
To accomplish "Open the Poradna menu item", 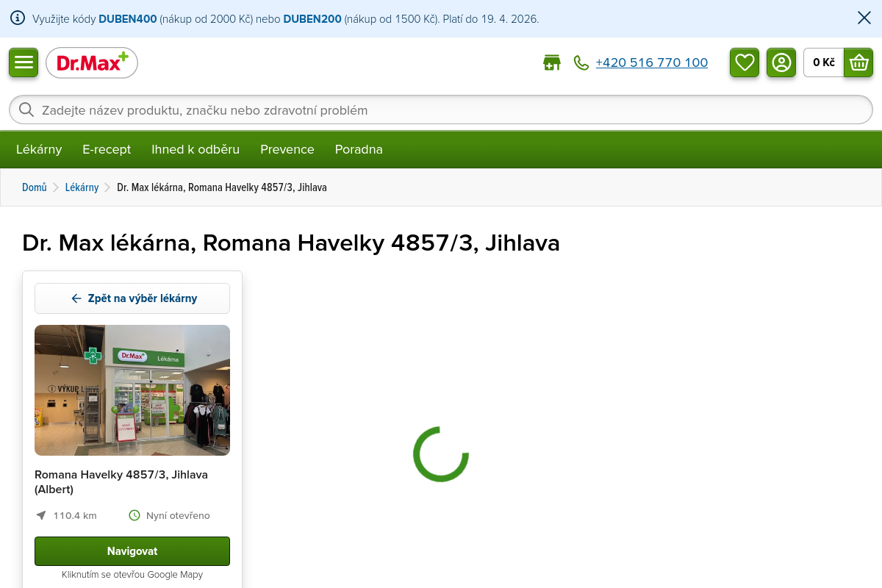I will pos(359,149).
